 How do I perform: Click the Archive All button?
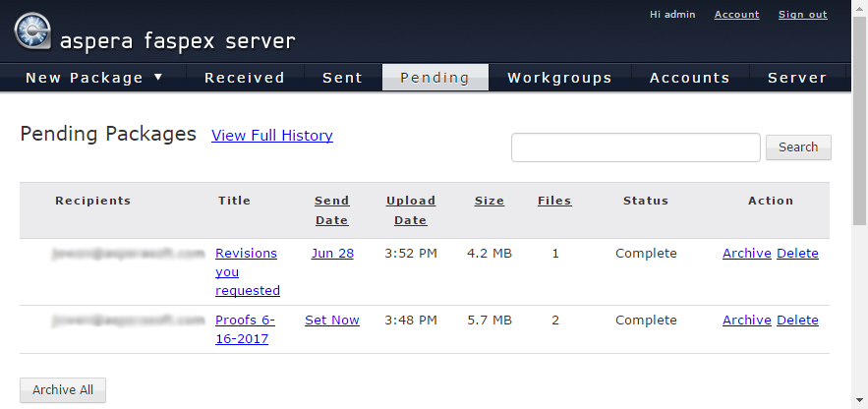tap(63, 389)
